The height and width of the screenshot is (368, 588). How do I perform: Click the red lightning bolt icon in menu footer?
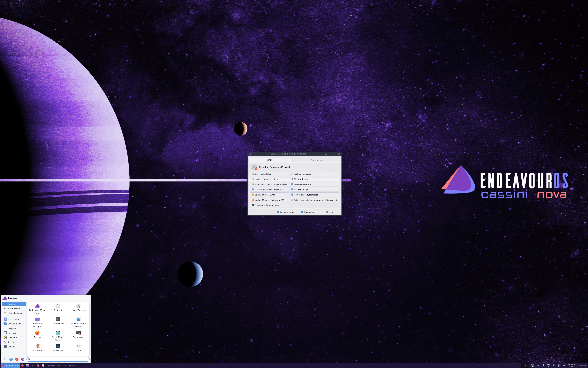(x=17, y=359)
